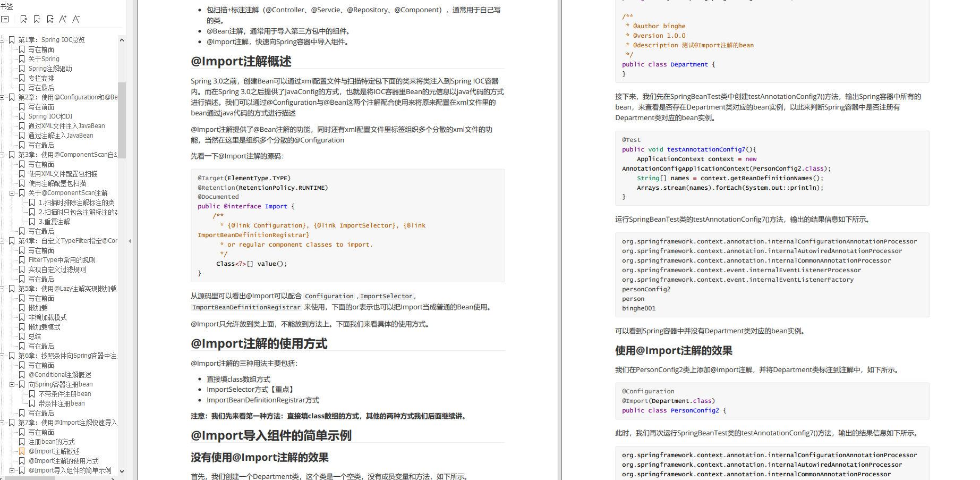Click the highlighted orange @Import注解概述 bookmark icon

coord(22,451)
